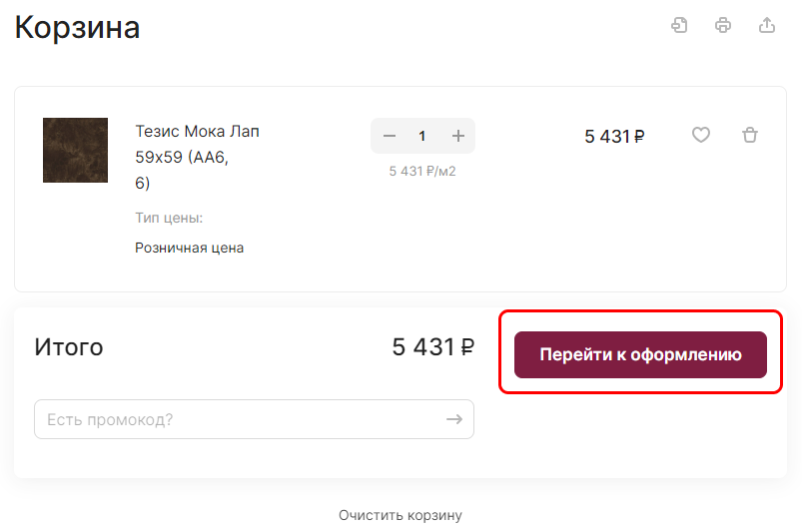
Task: Submit promo code with the arrow icon
Action: [x=454, y=419]
